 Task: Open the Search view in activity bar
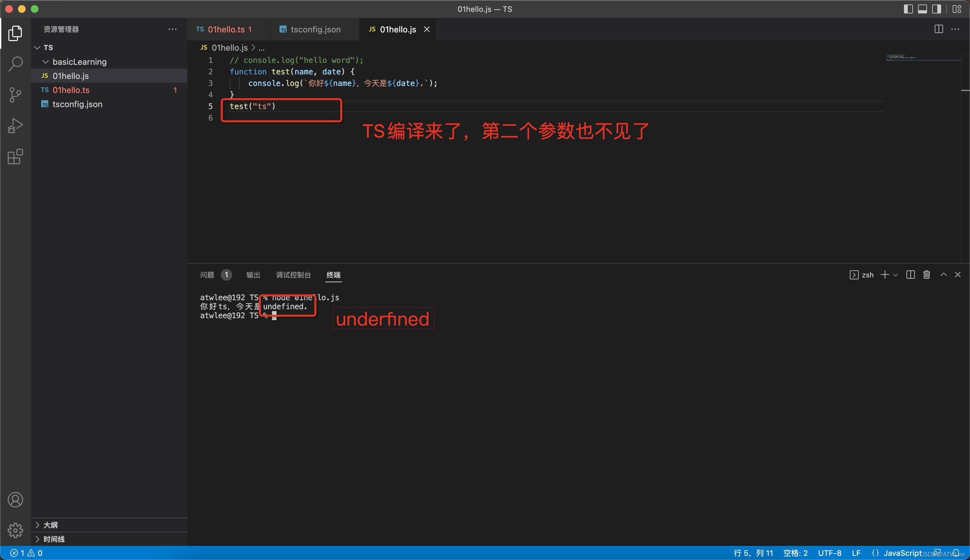[15, 64]
